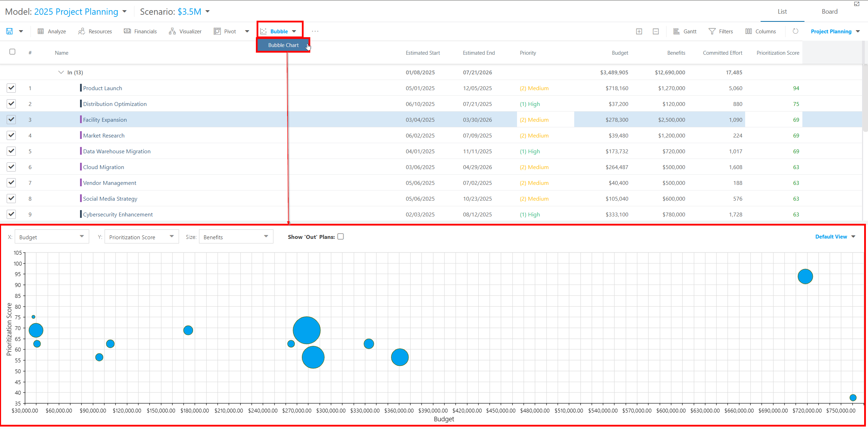This screenshot has width=868, height=429.
Task: Expand the Pivot dropdown arrow
Action: click(x=247, y=31)
